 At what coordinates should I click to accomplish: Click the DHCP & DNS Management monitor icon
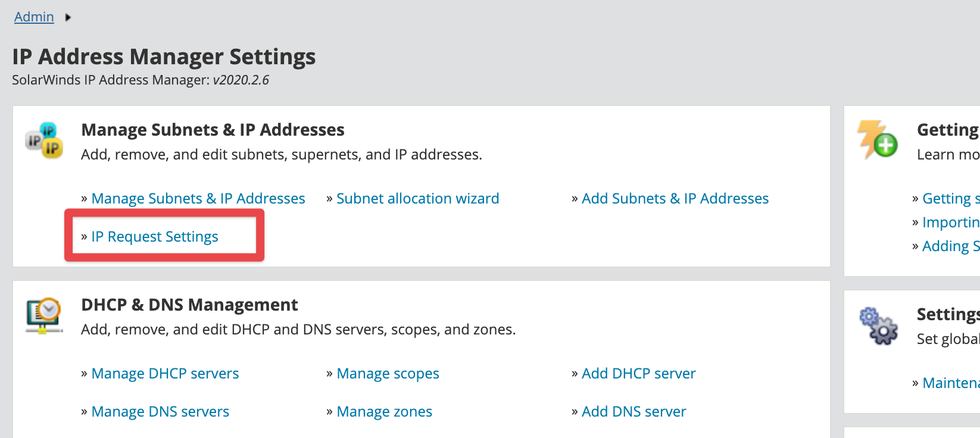coord(44,315)
